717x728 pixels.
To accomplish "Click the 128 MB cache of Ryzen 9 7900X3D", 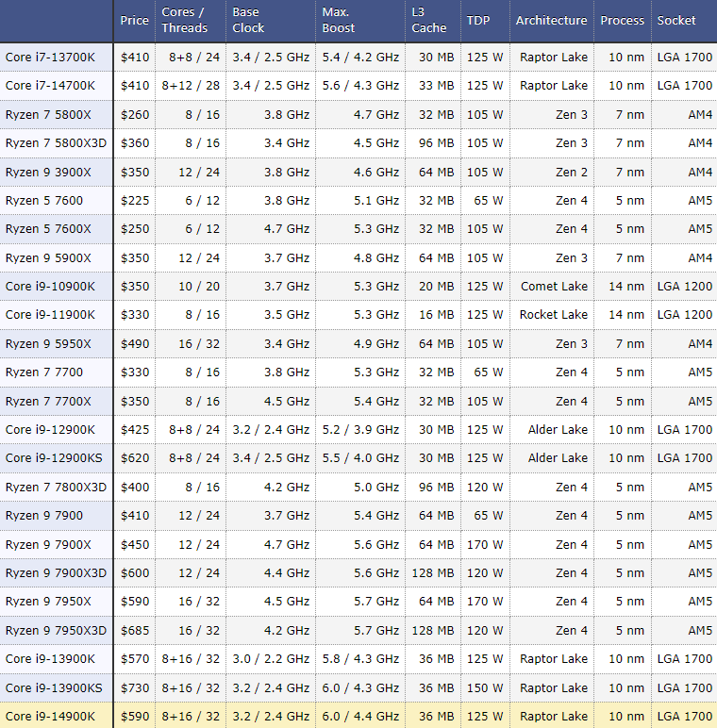I will 433,573.
